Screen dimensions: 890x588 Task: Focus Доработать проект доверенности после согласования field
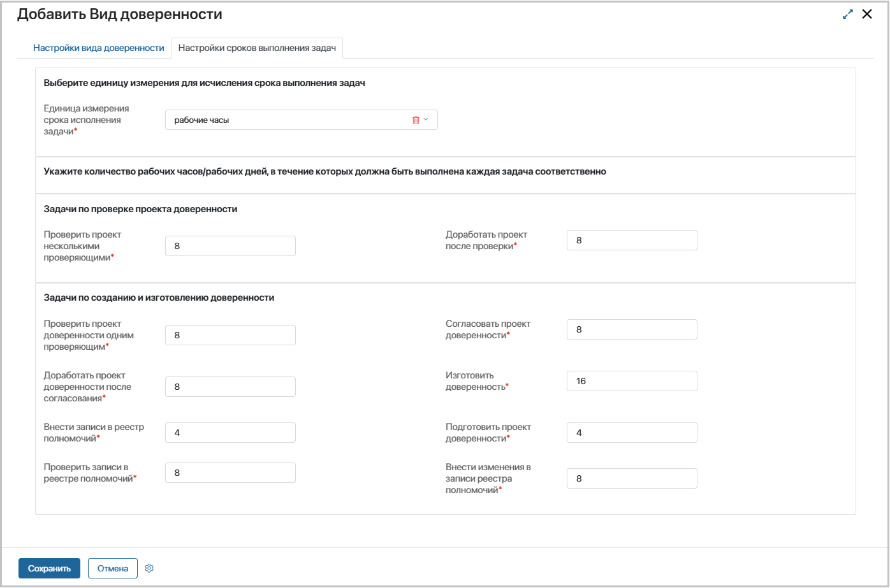[230, 387]
